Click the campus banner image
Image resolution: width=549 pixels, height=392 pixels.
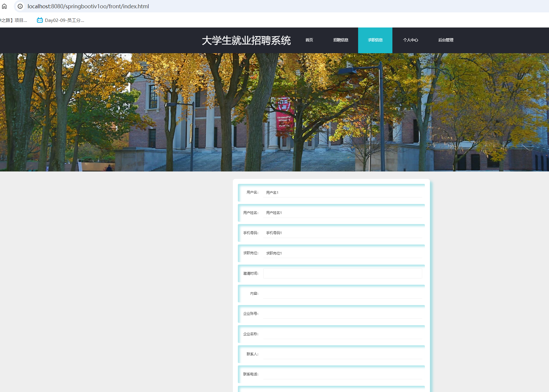coord(274,112)
